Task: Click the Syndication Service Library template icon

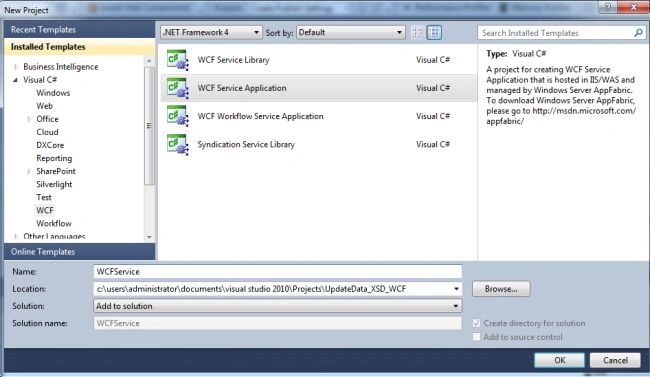Action: (x=178, y=145)
